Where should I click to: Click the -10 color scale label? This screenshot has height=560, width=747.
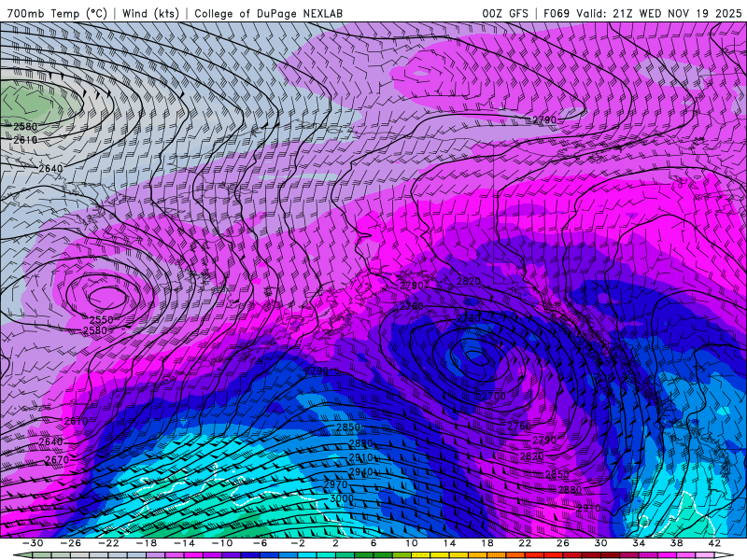tap(222, 543)
